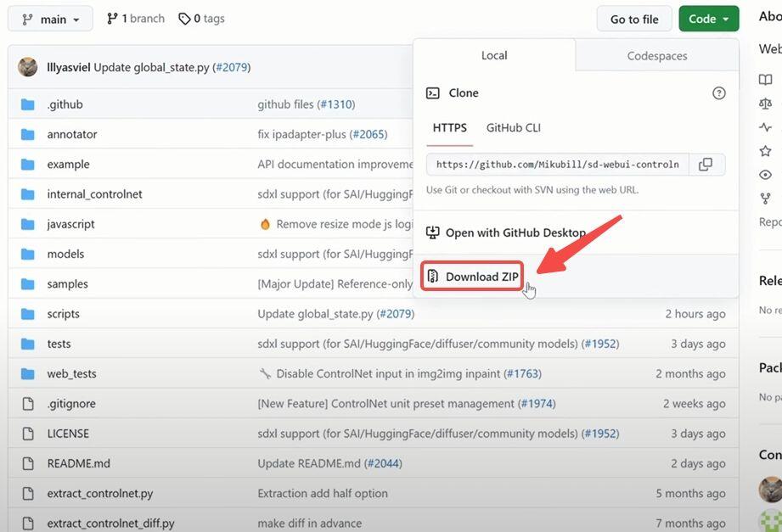
Task: Click the clone URL text field
Action: pyautogui.click(x=558, y=165)
